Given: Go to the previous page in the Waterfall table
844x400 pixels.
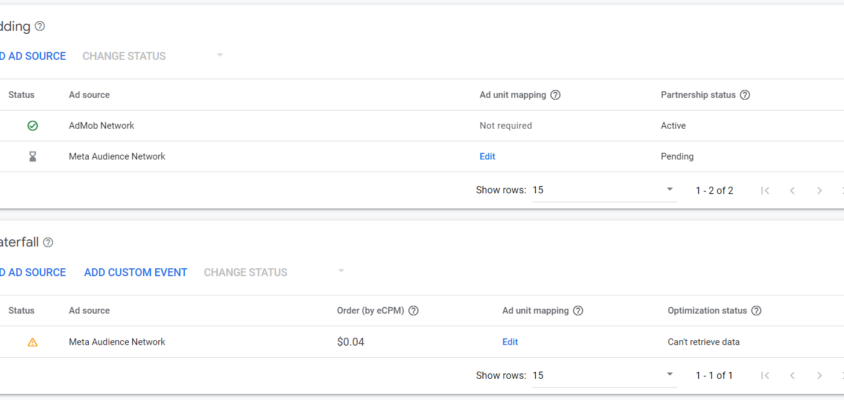Looking at the screenshot, I should 792,376.
